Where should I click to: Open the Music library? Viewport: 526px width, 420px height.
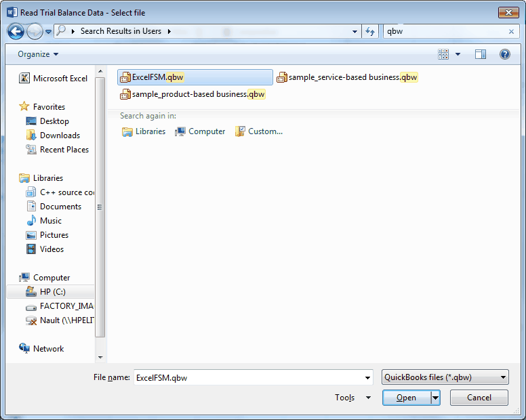pyautogui.click(x=44, y=221)
